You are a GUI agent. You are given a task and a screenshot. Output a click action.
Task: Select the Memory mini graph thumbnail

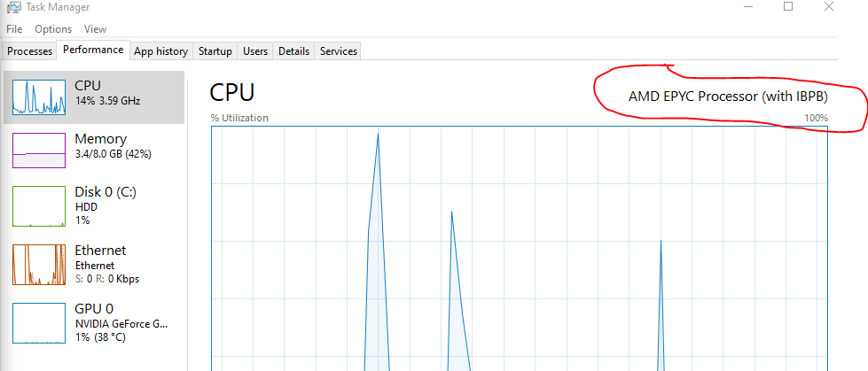click(x=39, y=150)
